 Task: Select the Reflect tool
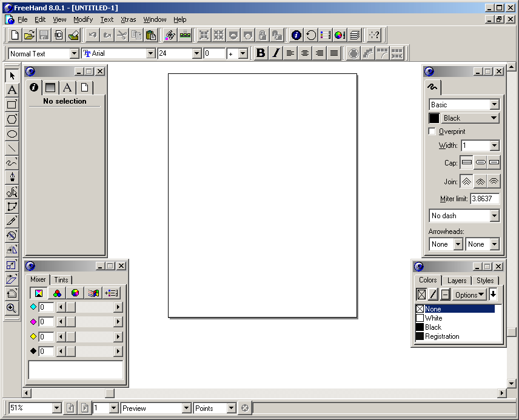tap(12, 250)
